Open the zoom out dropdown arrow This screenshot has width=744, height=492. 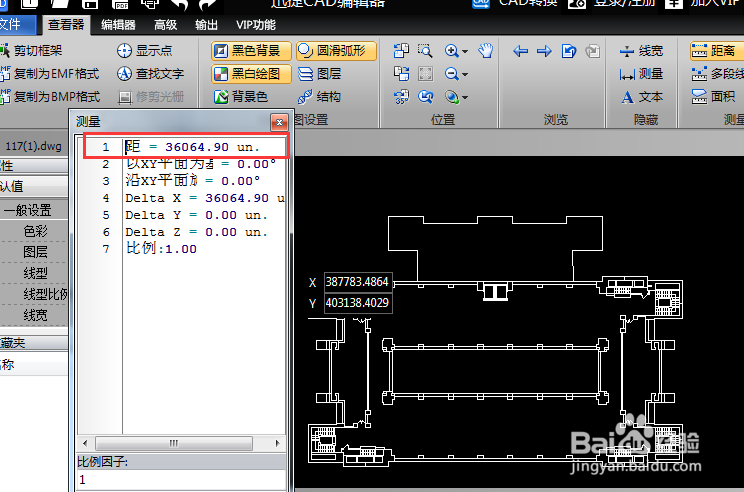click(465, 74)
